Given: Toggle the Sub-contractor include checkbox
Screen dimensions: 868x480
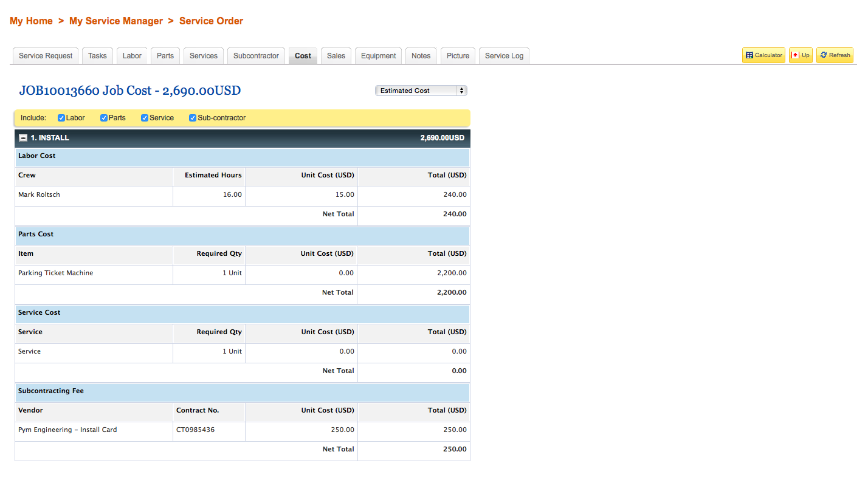Looking at the screenshot, I should 193,118.
